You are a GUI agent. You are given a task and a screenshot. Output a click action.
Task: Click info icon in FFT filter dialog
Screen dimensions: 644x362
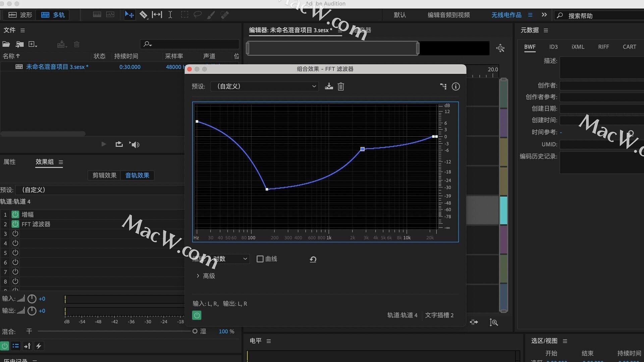(455, 86)
